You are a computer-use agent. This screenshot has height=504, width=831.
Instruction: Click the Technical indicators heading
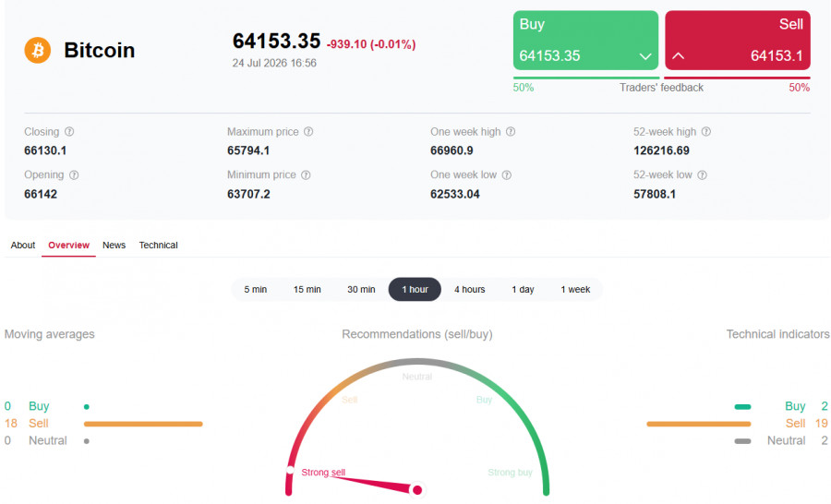(777, 334)
